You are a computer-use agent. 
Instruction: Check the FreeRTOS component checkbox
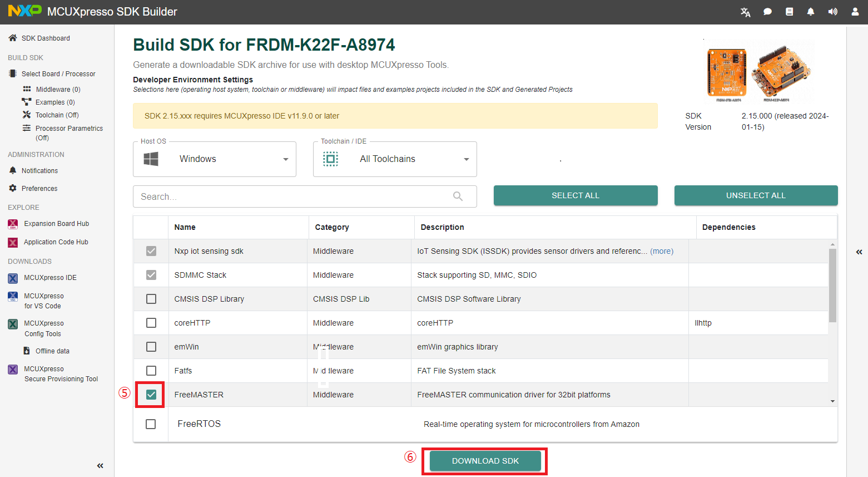151,424
